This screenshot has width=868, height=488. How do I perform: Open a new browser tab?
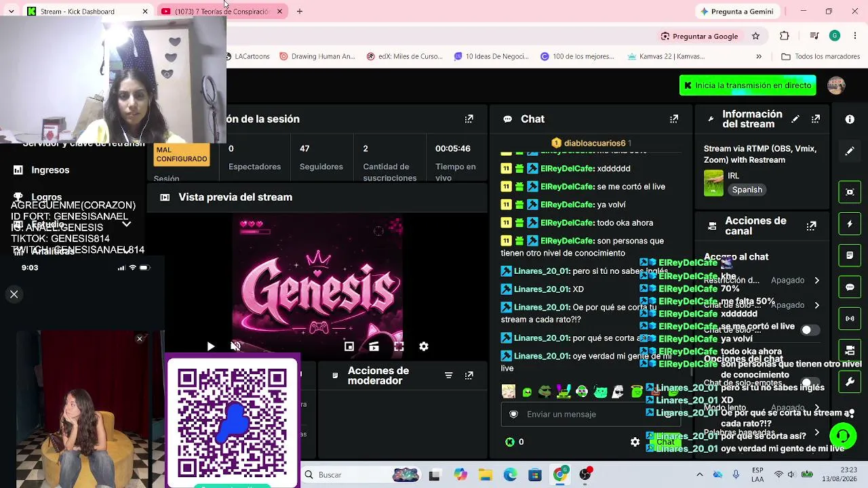(x=300, y=12)
